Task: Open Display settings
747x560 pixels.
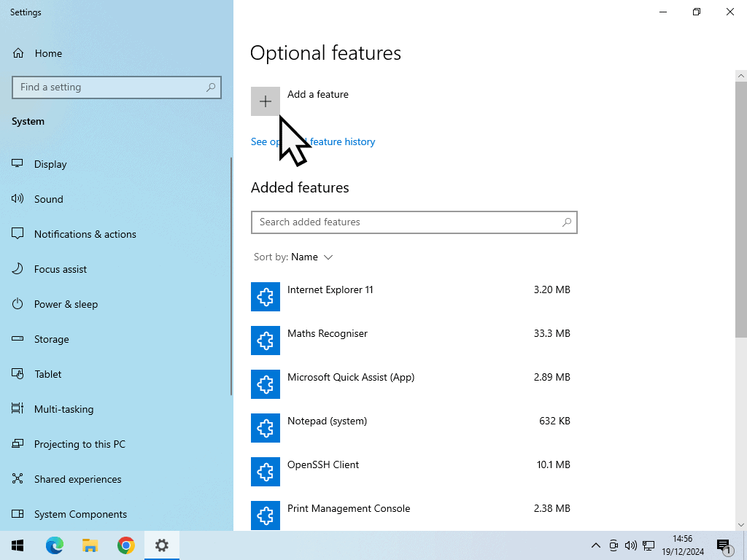Action: click(x=39, y=164)
